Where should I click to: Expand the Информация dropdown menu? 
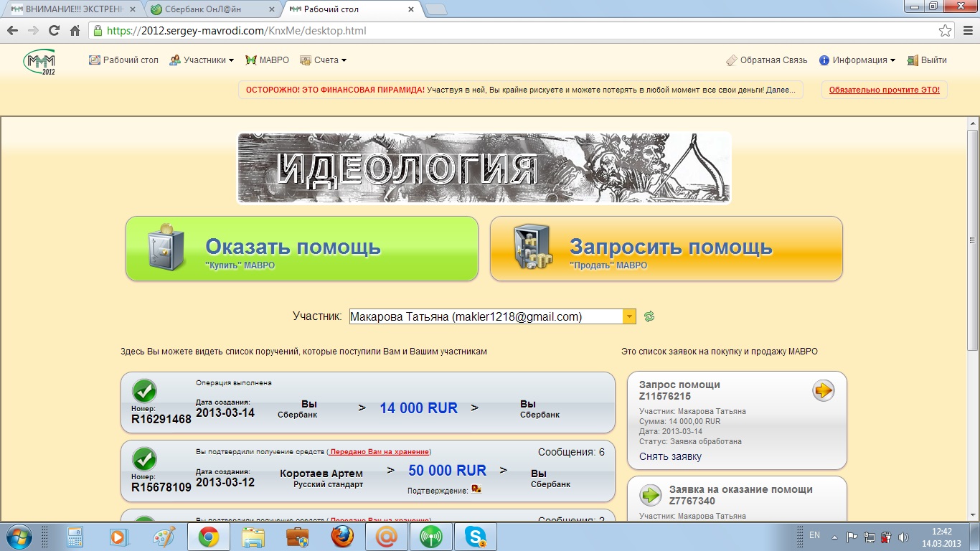click(x=857, y=60)
